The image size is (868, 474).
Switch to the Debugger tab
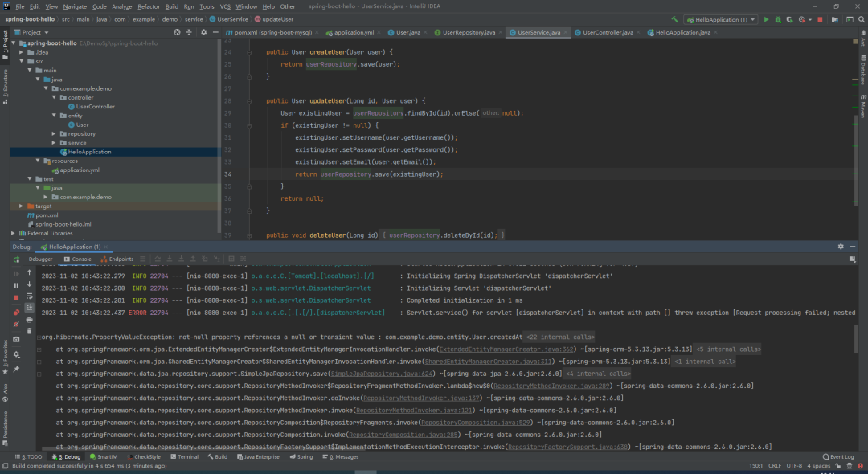tap(40, 259)
